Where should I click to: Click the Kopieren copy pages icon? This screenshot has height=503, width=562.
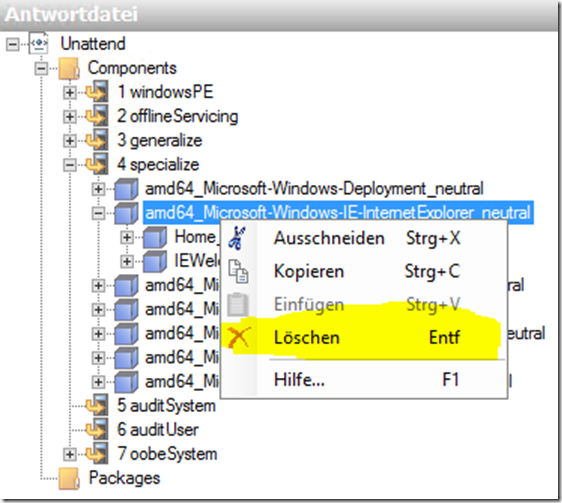point(238,271)
